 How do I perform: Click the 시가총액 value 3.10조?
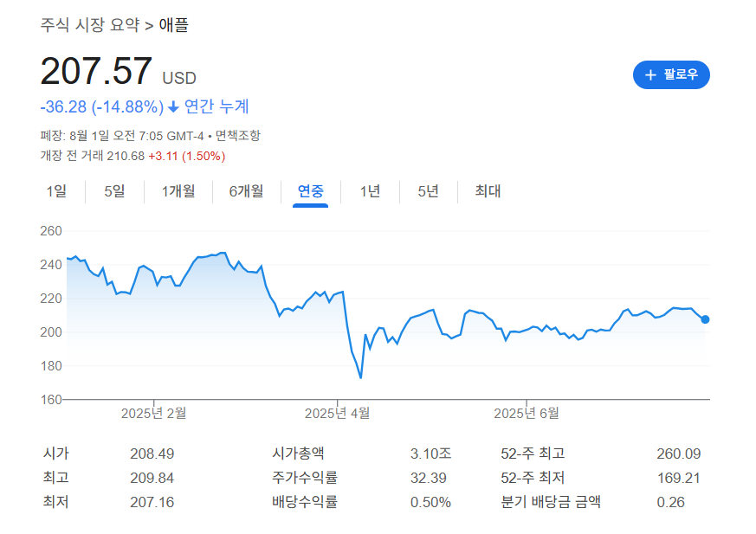(x=430, y=454)
